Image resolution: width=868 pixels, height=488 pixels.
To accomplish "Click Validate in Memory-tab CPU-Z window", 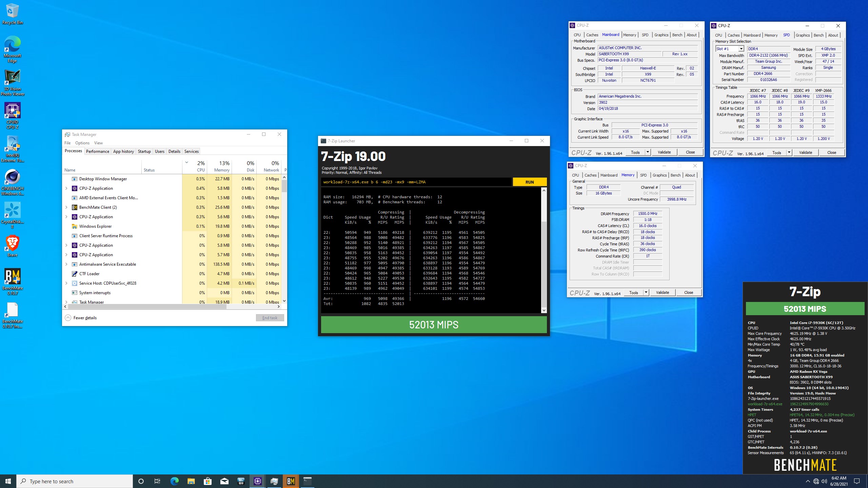I will [x=663, y=292].
